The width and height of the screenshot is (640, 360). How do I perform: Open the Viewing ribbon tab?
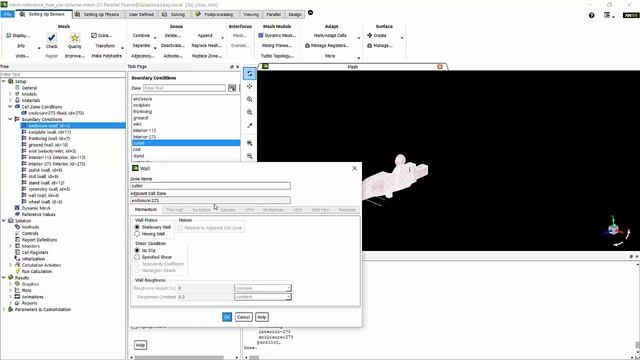pos(251,14)
